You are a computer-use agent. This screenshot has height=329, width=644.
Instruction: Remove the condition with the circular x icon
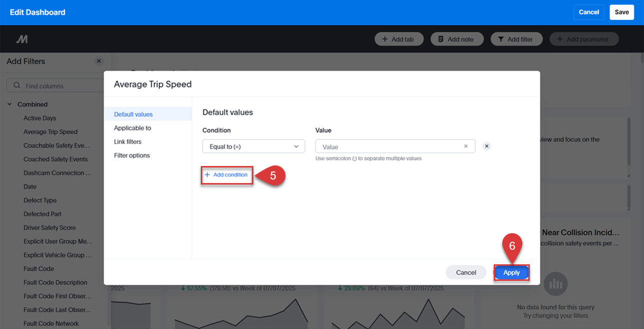tap(486, 146)
